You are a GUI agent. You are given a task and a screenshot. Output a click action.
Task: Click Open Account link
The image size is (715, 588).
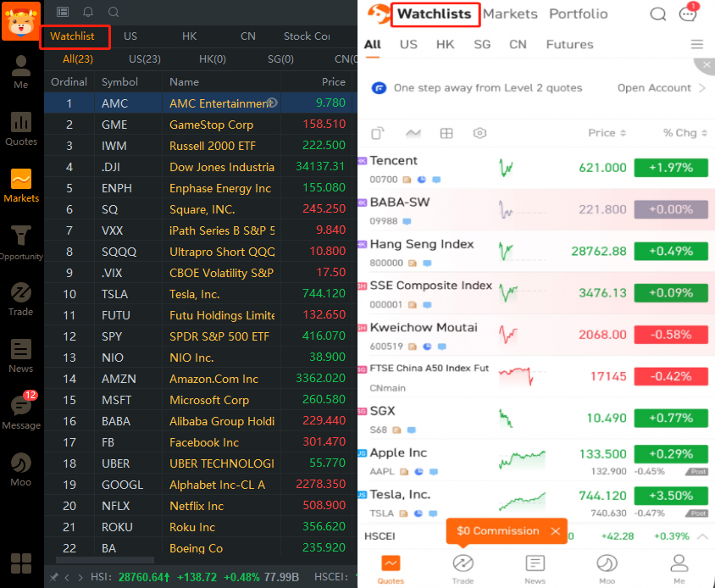tap(654, 87)
